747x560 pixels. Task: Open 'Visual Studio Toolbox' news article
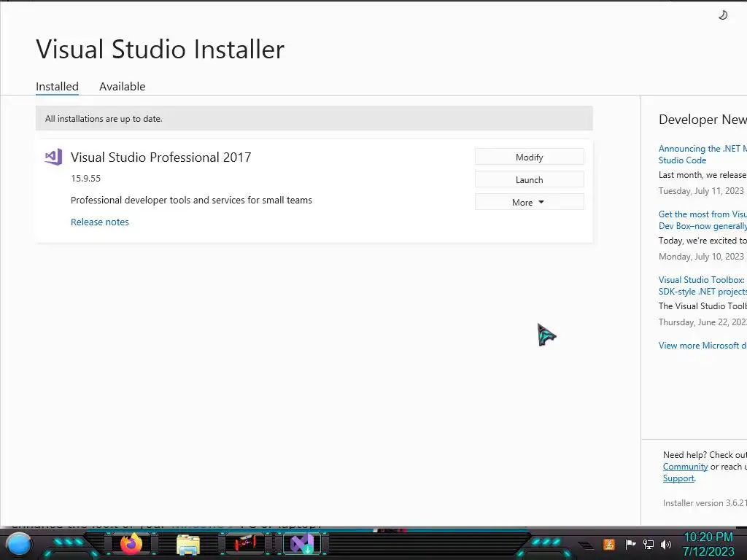click(x=703, y=286)
